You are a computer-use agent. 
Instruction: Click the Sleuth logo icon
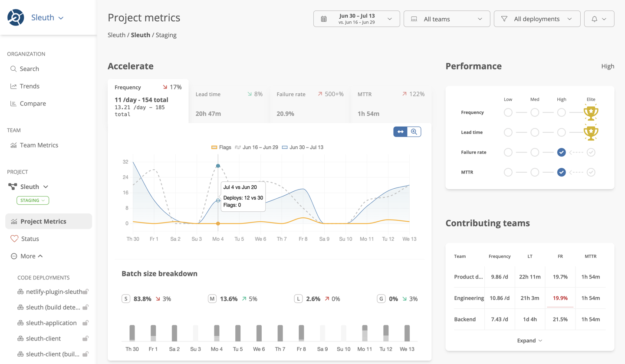pyautogui.click(x=16, y=17)
